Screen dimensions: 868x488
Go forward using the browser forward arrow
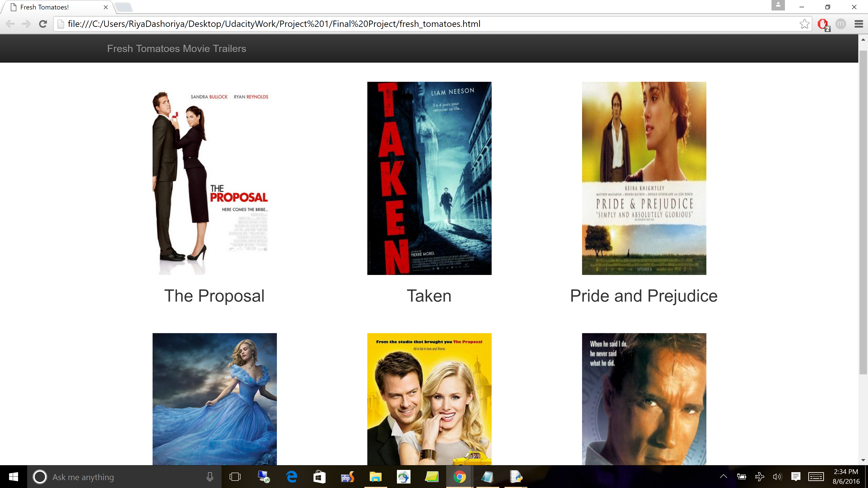pyautogui.click(x=26, y=24)
